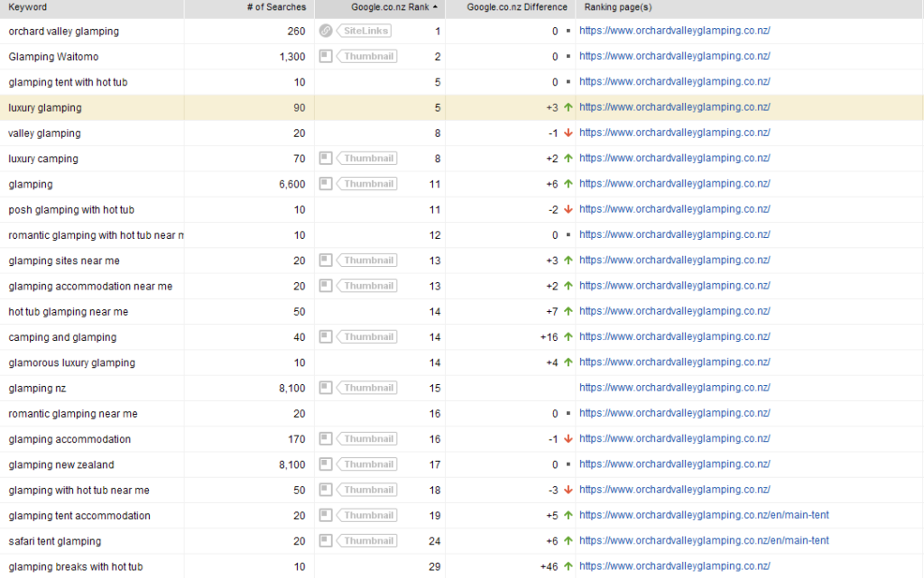924x578 pixels.
Task: Click the +7 difference value
Action: (x=552, y=312)
